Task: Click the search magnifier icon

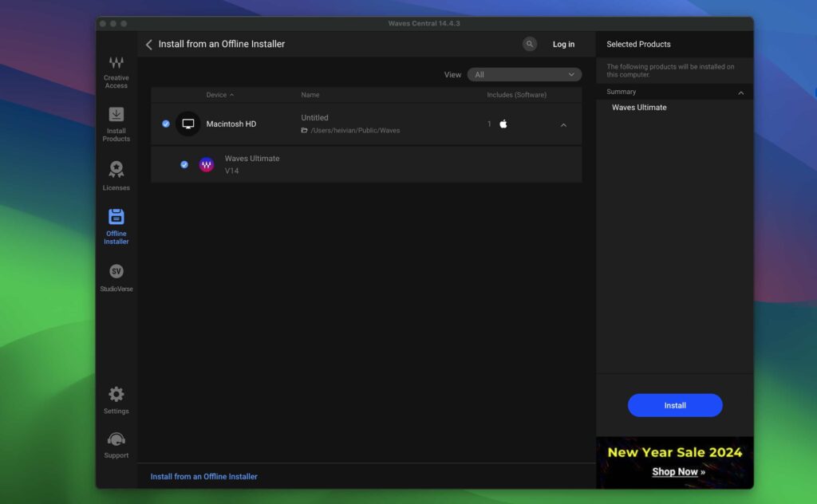Action: tap(529, 44)
